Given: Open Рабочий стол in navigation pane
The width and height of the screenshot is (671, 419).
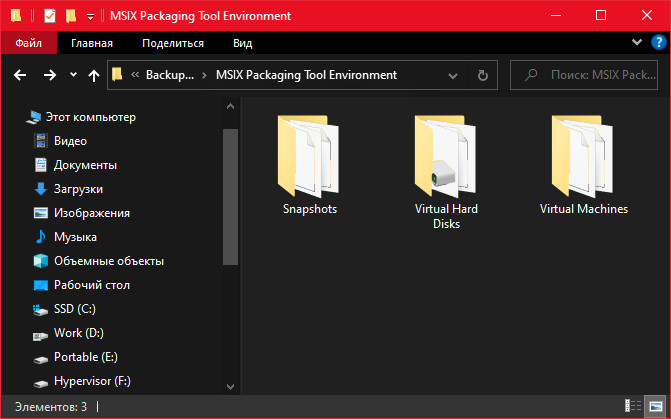Looking at the screenshot, I should [92, 285].
